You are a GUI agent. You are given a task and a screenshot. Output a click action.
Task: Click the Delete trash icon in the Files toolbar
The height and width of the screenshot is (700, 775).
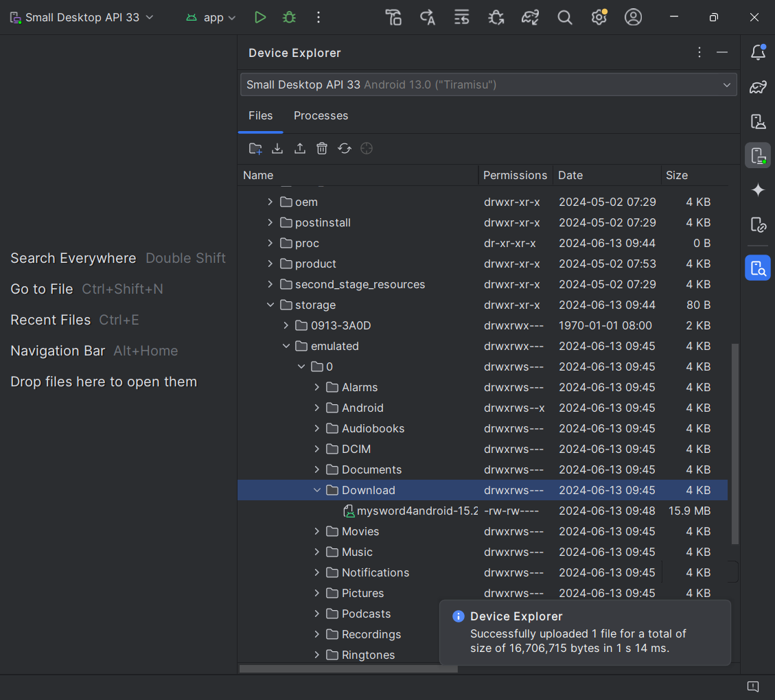coord(322,149)
